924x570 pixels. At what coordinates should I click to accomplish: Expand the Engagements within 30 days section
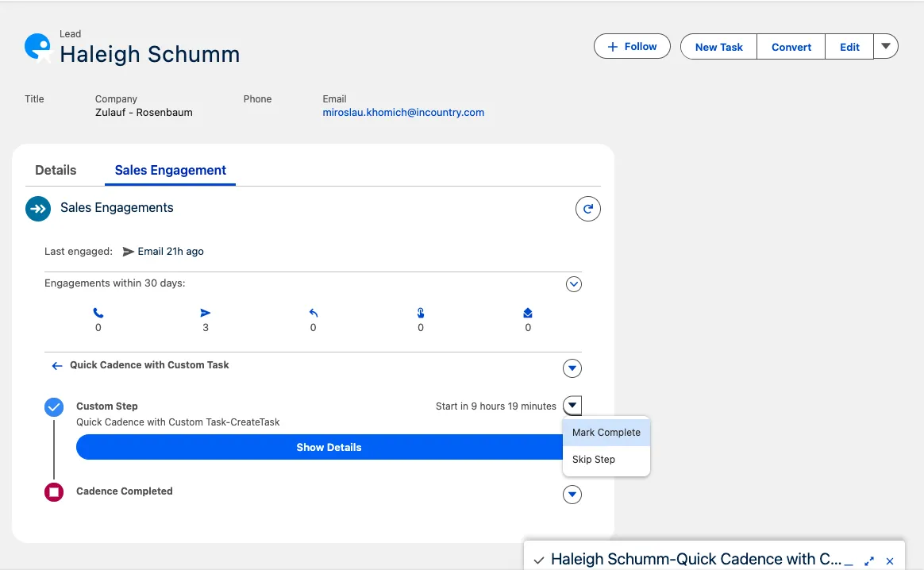[573, 284]
